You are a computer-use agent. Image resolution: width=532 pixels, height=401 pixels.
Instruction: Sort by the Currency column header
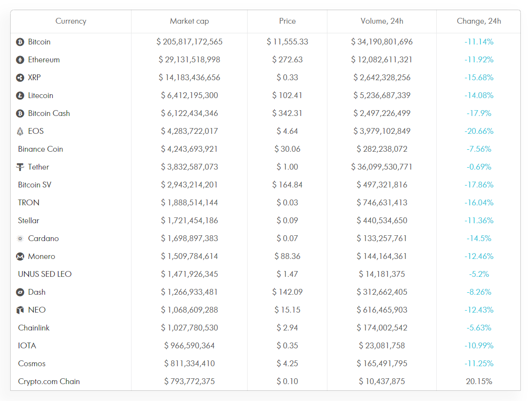click(x=71, y=21)
